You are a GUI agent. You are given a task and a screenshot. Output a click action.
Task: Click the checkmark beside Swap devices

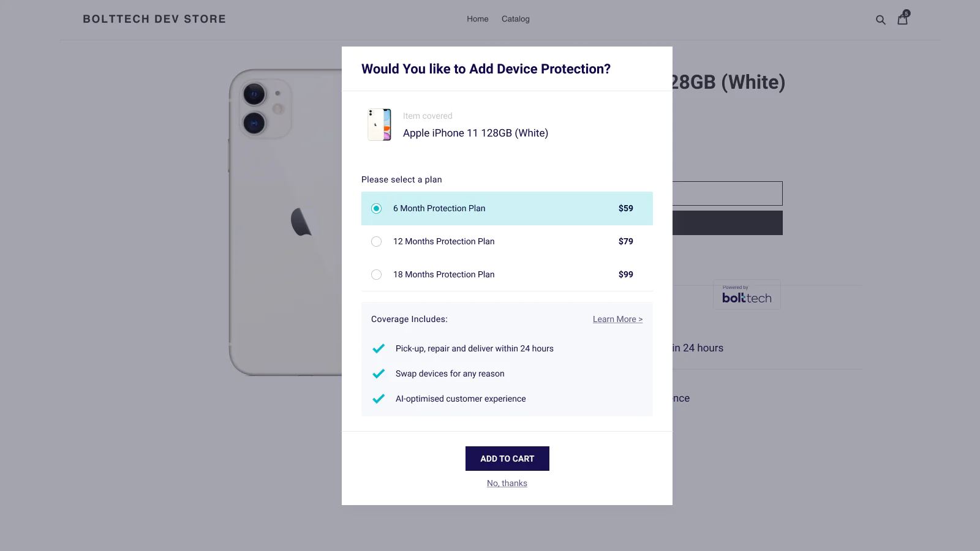pos(379,373)
